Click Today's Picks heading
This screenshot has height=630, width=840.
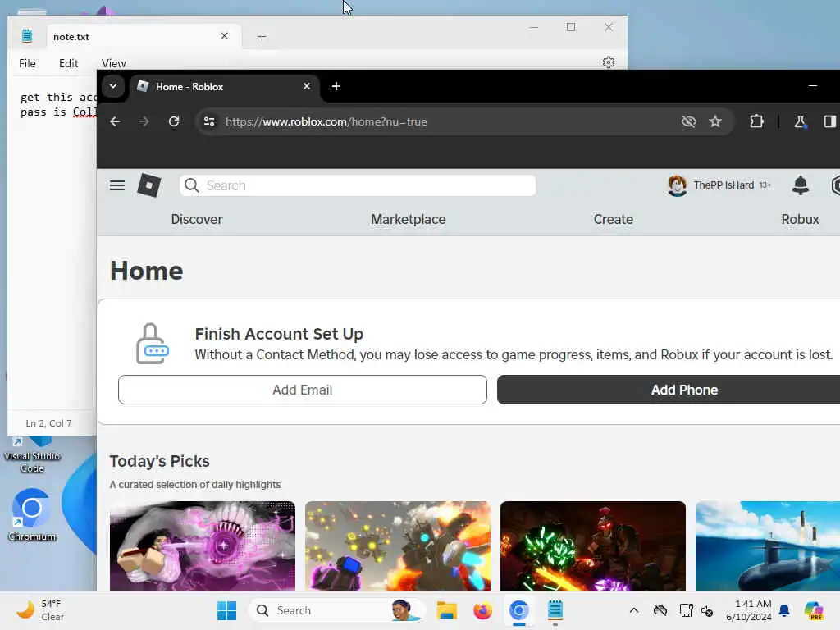tap(160, 461)
